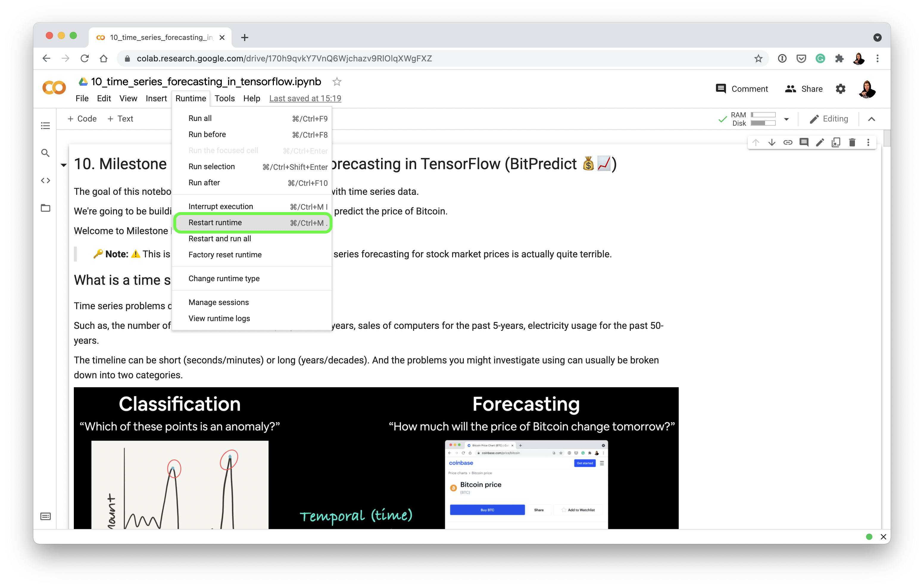
Task: Open the Insert menu
Action: 156,98
